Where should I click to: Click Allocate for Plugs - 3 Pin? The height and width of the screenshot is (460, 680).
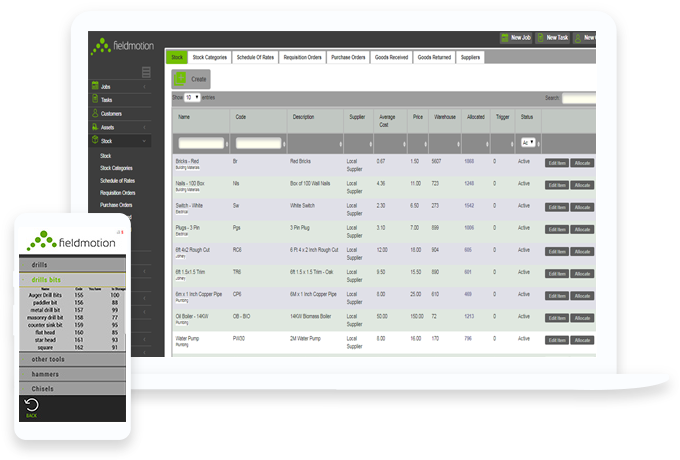click(x=582, y=229)
